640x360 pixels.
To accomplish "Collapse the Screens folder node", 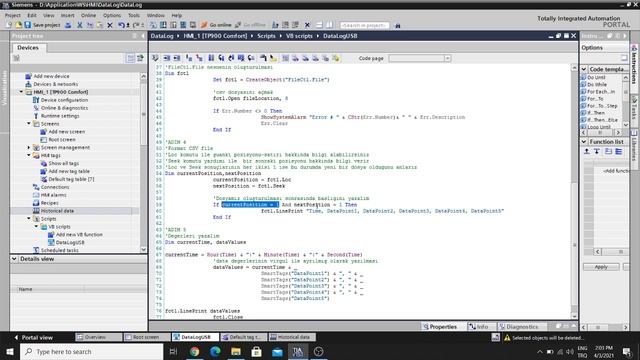I will [29, 123].
